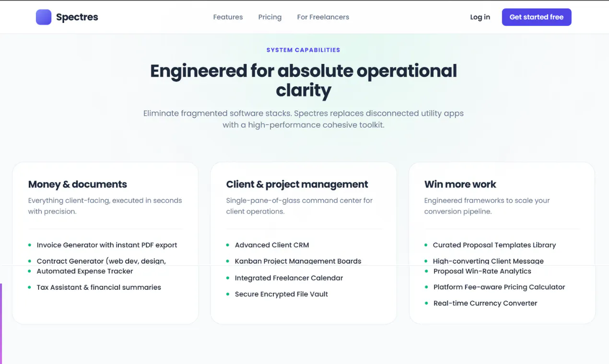Click Everything client-facing description text
The image size is (609, 364).
coord(105,206)
